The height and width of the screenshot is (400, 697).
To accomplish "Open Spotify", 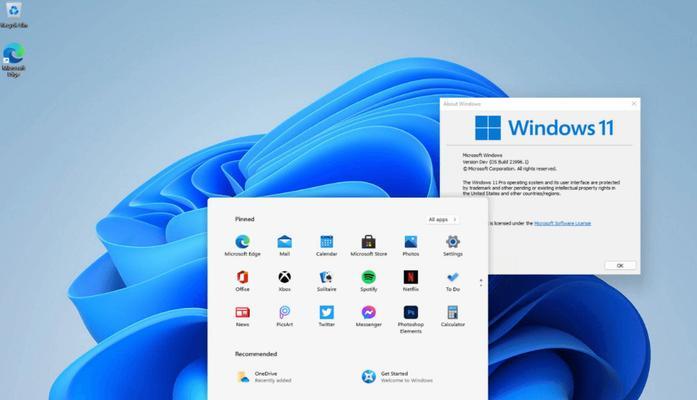I will [x=369, y=280].
